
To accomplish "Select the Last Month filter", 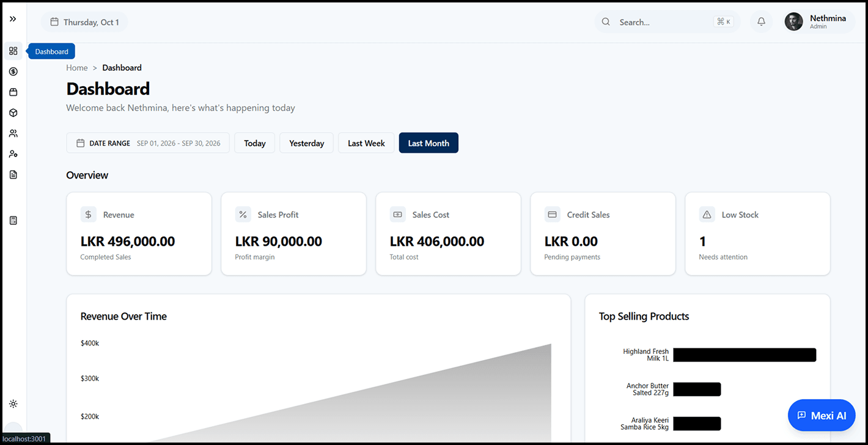I will [x=428, y=143].
